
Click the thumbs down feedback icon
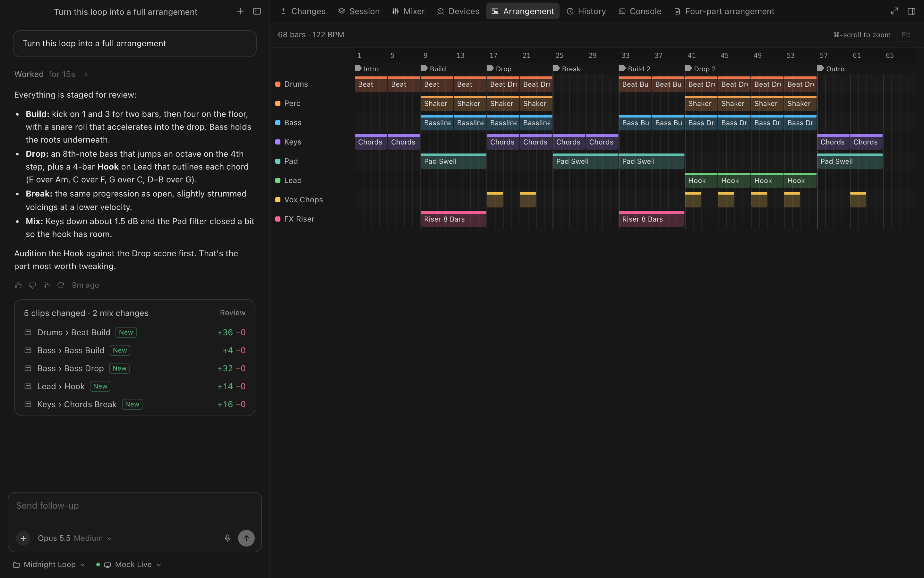[32, 285]
